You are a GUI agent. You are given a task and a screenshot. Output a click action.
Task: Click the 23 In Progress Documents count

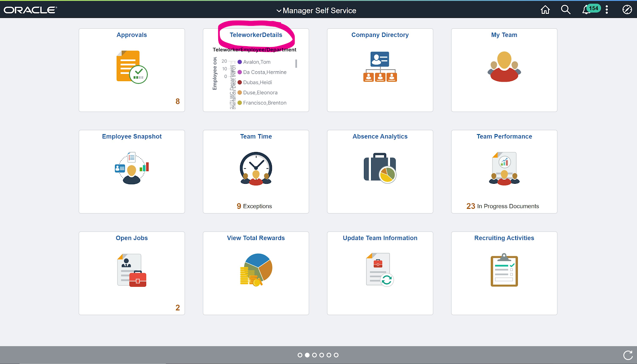tap(502, 206)
